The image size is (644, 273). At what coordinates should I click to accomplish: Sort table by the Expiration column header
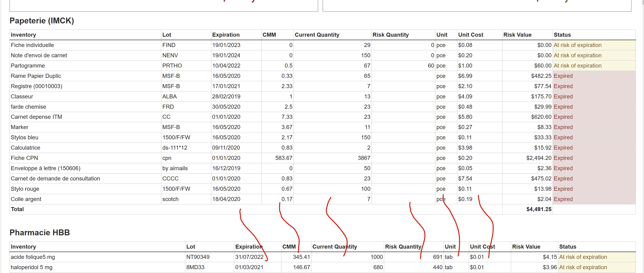[226, 35]
